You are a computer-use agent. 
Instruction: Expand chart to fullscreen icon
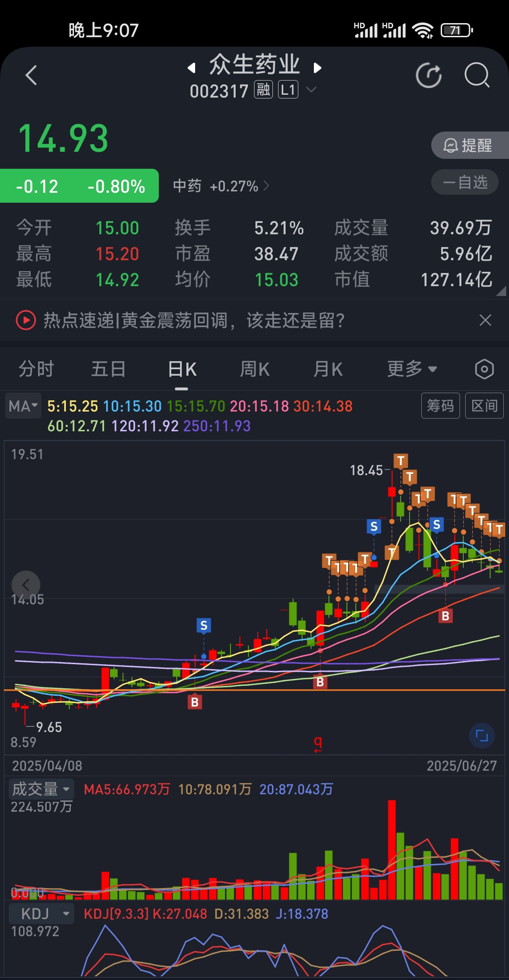[x=482, y=735]
